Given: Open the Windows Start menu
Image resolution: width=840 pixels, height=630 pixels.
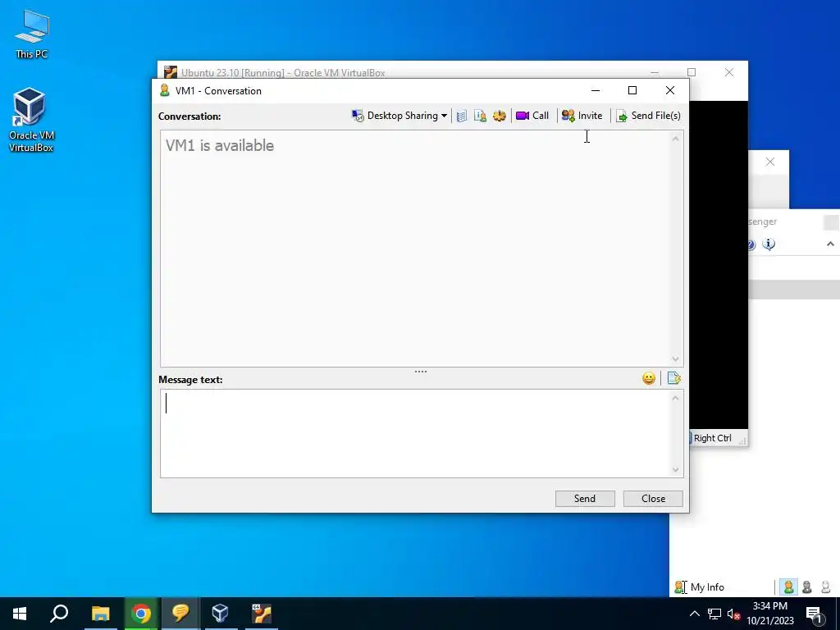Looking at the screenshot, I should pyautogui.click(x=20, y=614).
